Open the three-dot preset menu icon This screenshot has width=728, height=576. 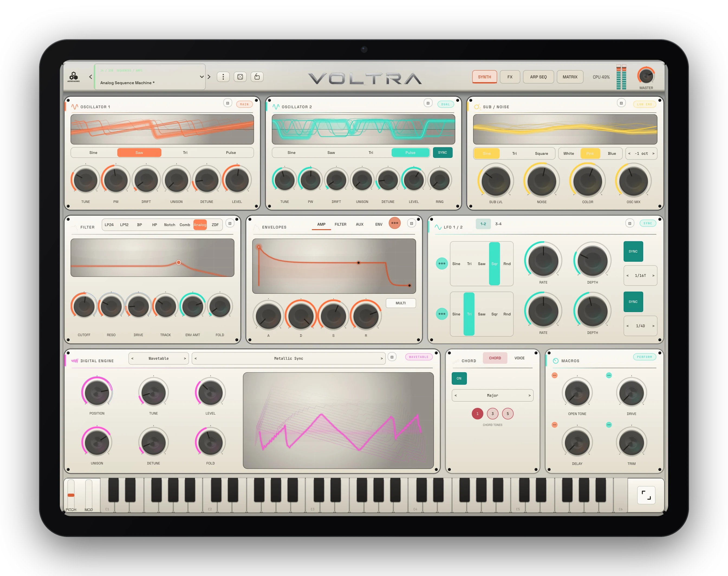[x=223, y=77]
